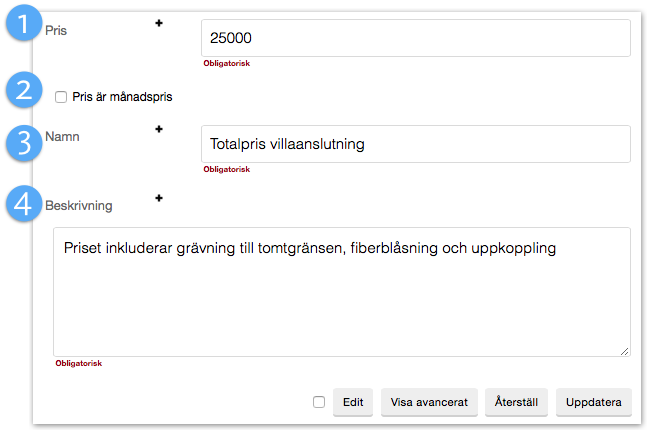Grab the description textarea resize handle
The height and width of the screenshot is (435, 651).
pos(625,350)
